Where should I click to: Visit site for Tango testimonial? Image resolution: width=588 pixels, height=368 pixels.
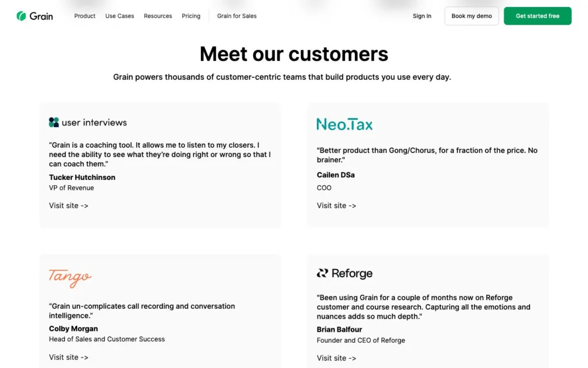tap(69, 358)
